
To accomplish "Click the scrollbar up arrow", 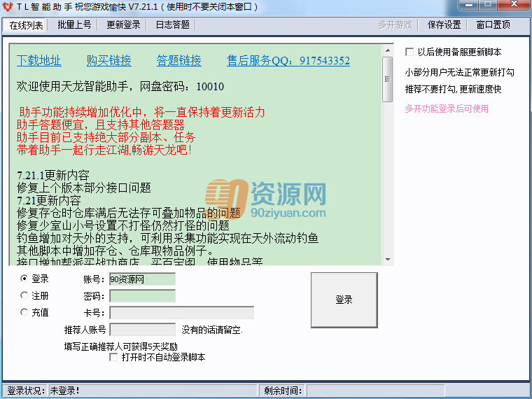I will pyautogui.click(x=388, y=51).
